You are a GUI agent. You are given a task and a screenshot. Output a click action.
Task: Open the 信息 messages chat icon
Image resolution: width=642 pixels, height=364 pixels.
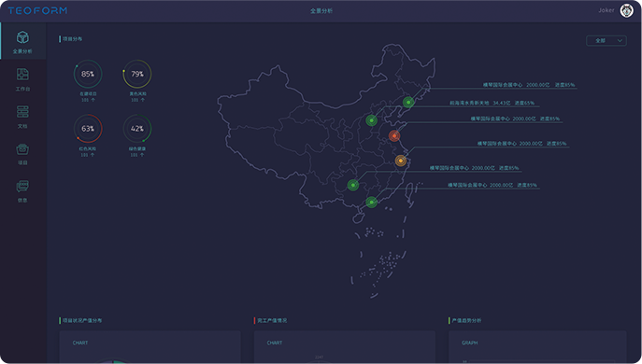22,187
